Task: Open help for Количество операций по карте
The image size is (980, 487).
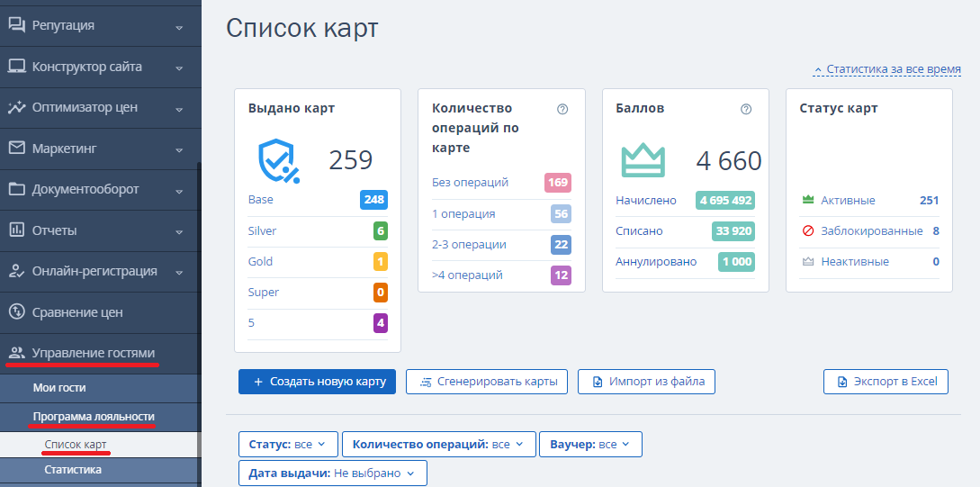Action: (x=562, y=109)
